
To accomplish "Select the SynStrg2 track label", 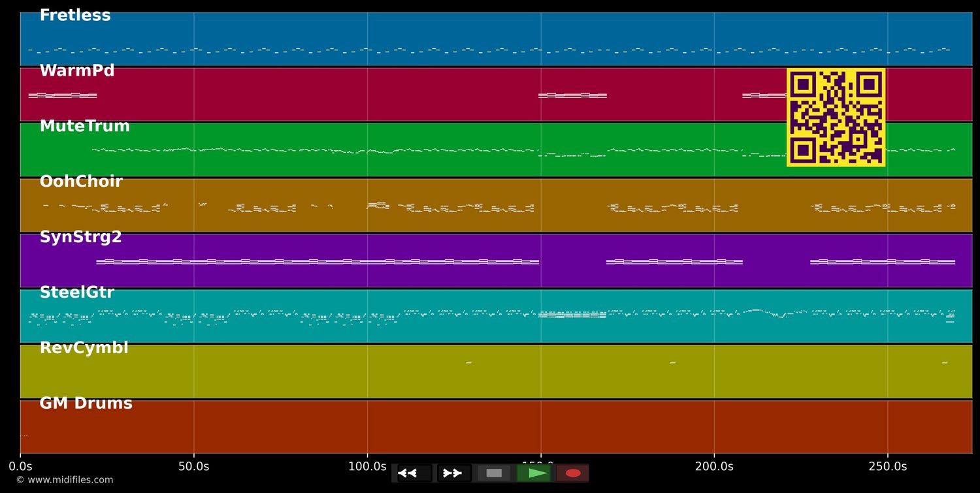I will pyautogui.click(x=81, y=238).
